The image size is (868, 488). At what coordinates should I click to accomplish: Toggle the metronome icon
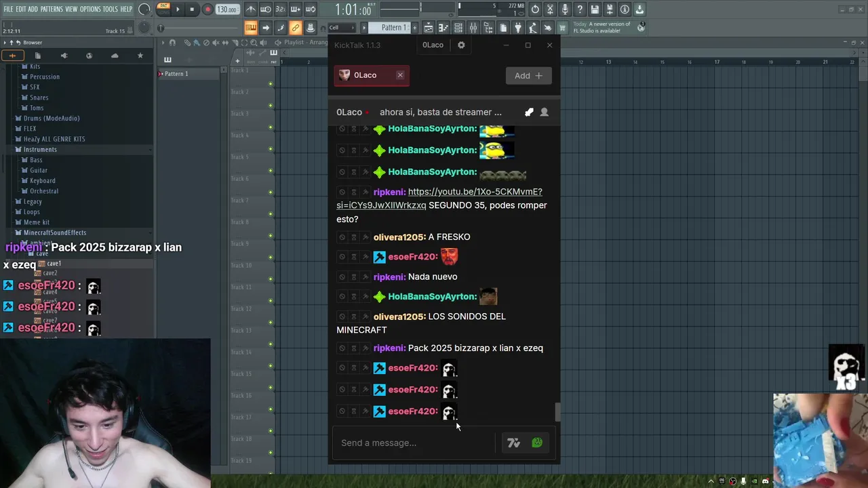(251, 9)
